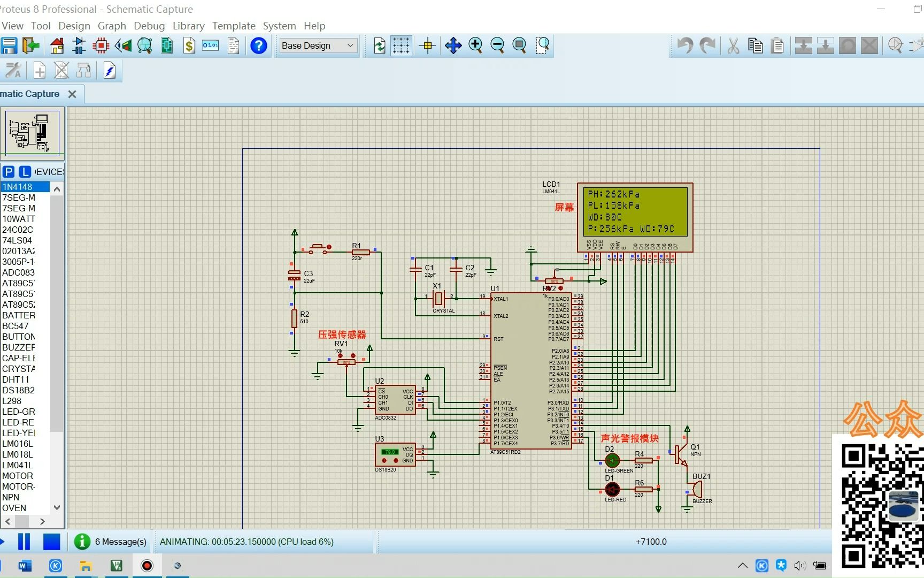
Task: Select 1N4148 in the devices list
Action: [25, 187]
